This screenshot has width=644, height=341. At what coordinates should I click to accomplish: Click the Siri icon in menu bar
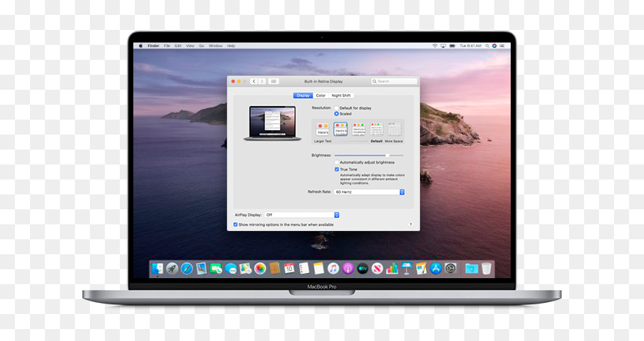494,46
